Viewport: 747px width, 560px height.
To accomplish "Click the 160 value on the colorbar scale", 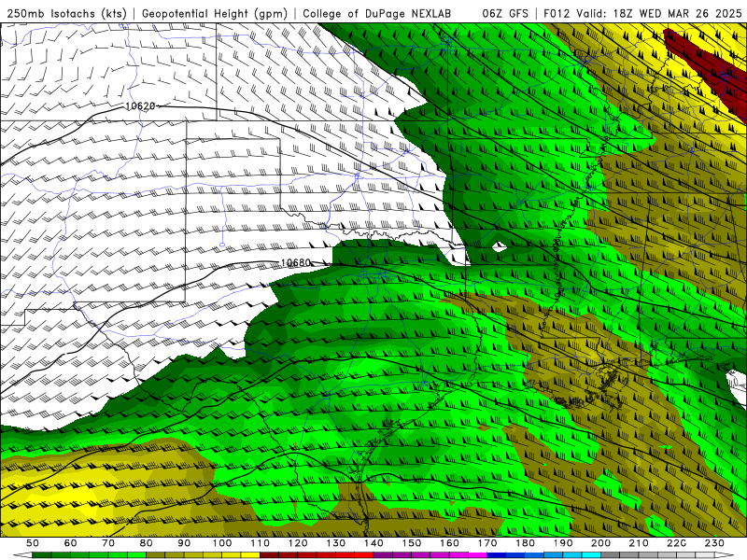I will tap(449, 543).
